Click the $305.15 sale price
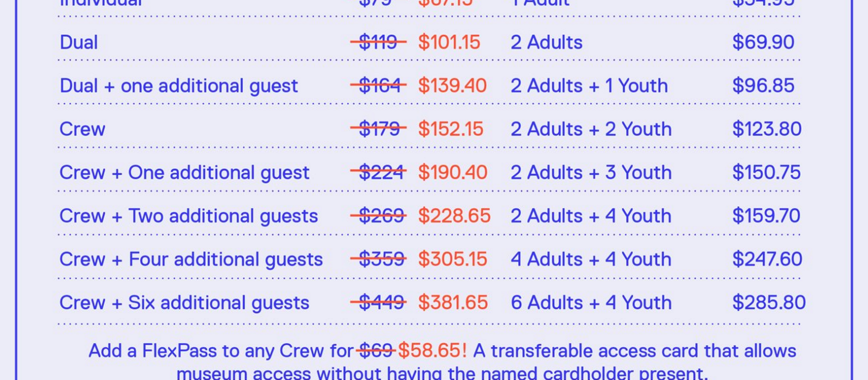 tap(452, 259)
